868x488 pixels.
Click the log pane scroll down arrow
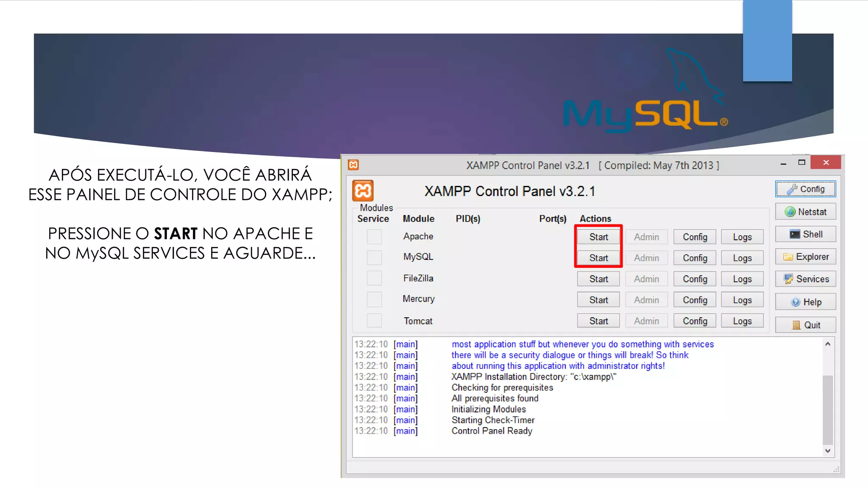828,451
